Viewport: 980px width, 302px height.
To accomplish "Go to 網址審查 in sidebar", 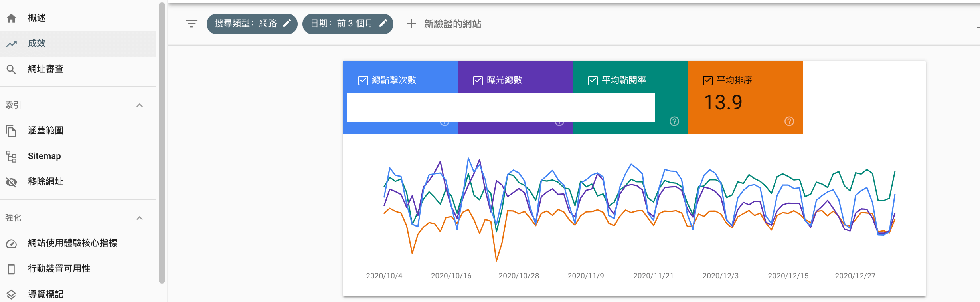I will click(78, 69).
